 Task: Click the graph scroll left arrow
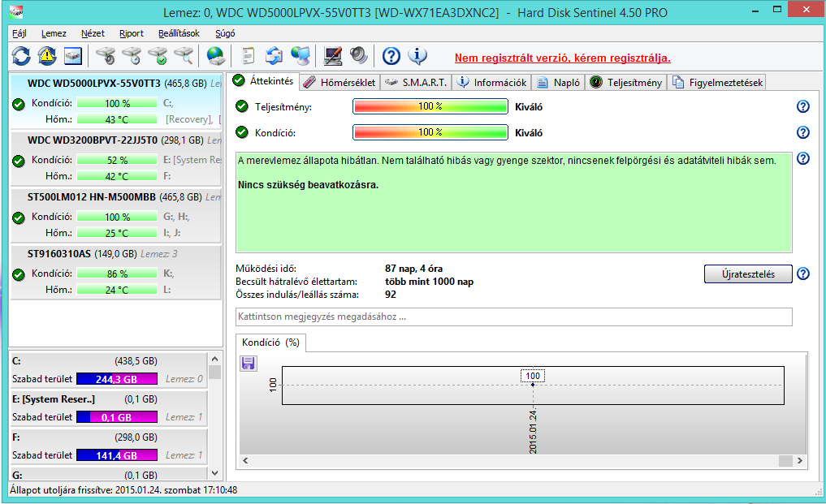(x=245, y=461)
